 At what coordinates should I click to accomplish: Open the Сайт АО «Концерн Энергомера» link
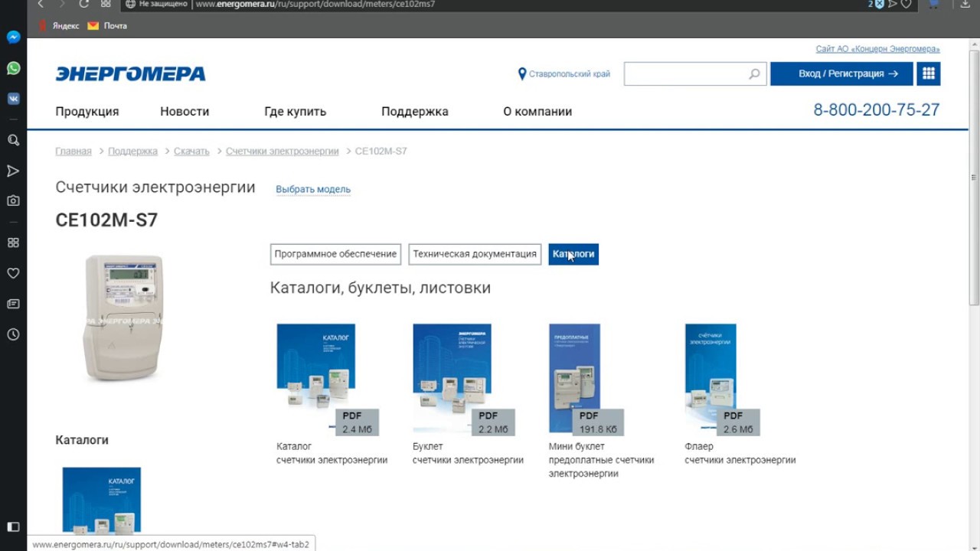(877, 49)
